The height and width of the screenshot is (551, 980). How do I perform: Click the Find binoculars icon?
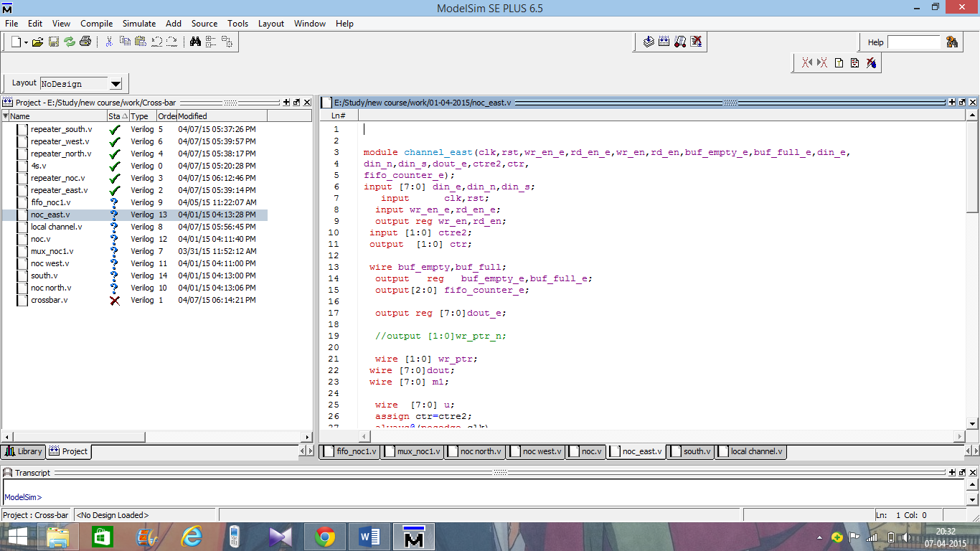[x=195, y=42]
